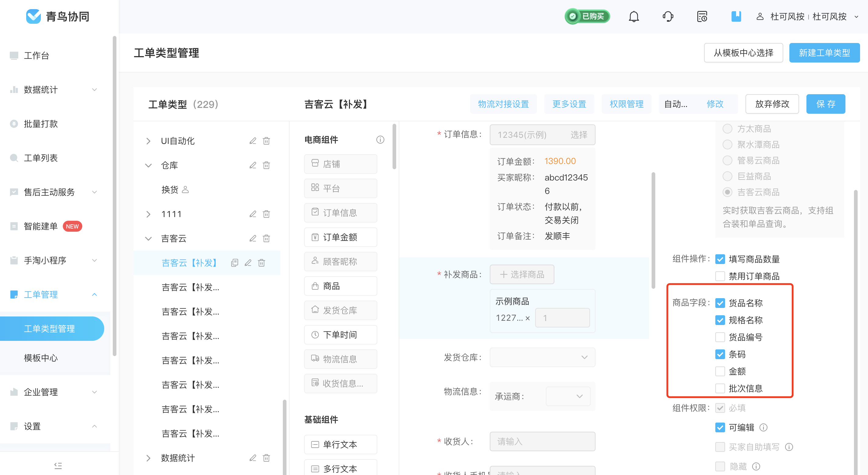Viewport: 868px width, 475px height.
Task: Enable 禁用订单商品 checkbox
Action: pyautogui.click(x=720, y=276)
